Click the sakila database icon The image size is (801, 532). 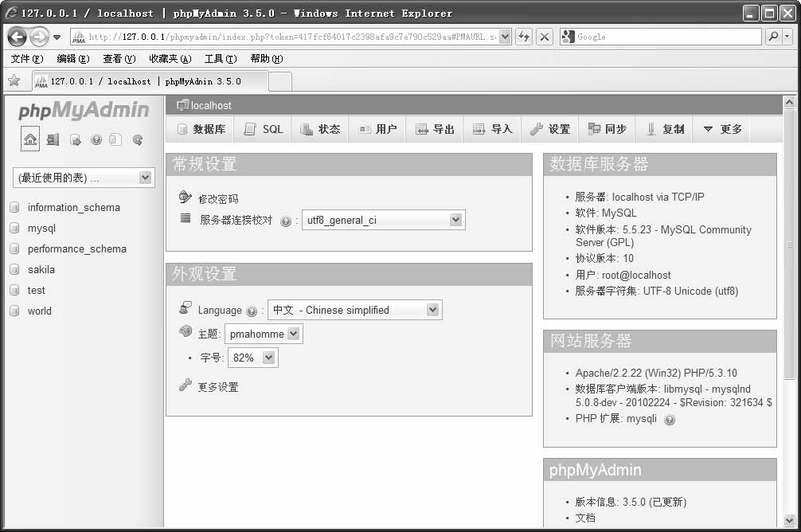pyautogui.click(x=15, y=269)
